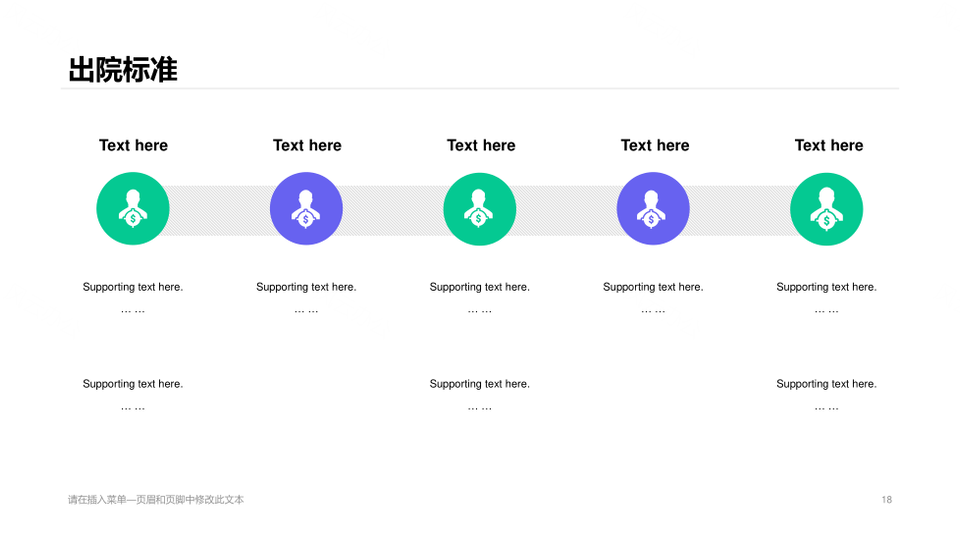
Task: Click the first "Text here" heading on the left
Action: coord(133,145)
